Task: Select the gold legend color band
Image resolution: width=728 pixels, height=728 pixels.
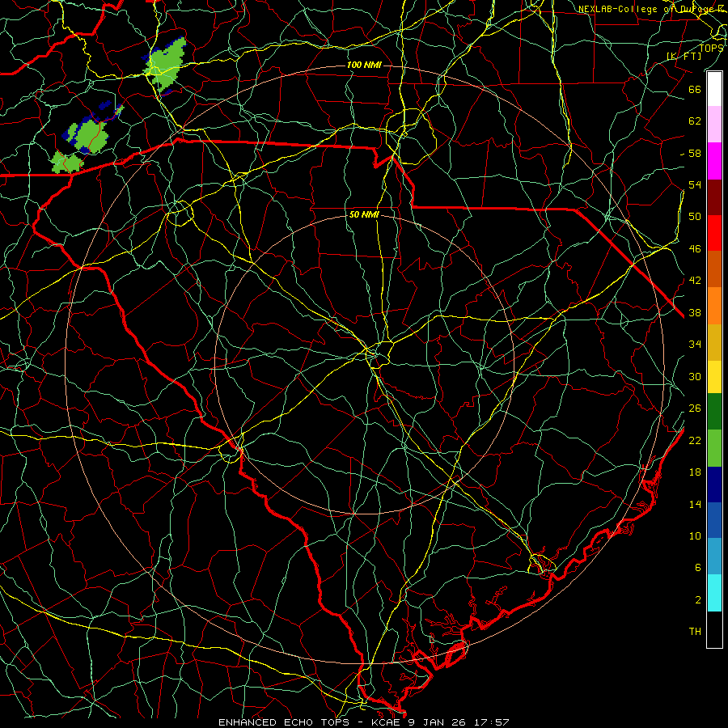Action: click(714, 342)
